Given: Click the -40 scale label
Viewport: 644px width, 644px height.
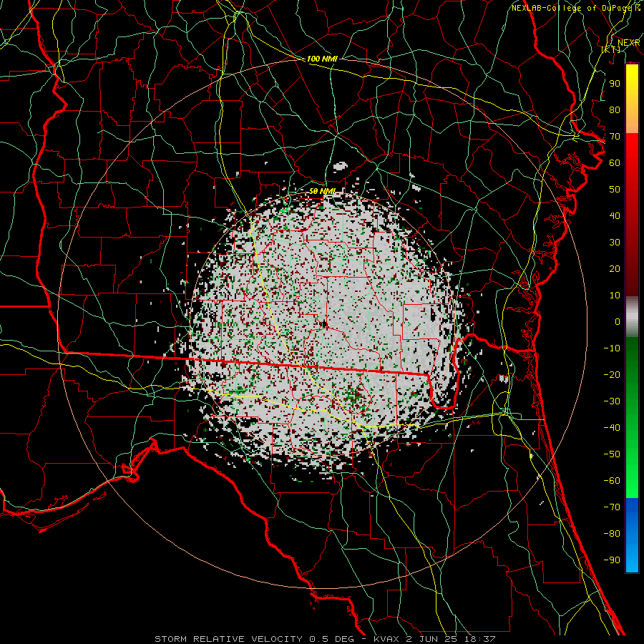Looking at the screenshot, I should click(612, 428).
